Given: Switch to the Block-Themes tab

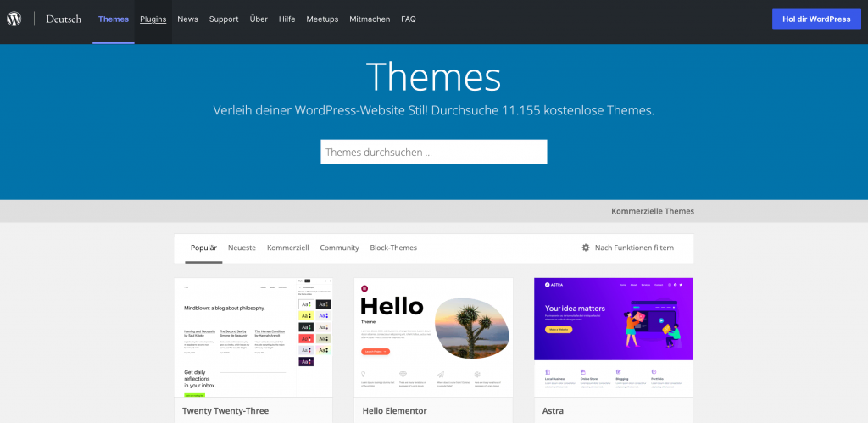Looking at the screenshot, I should click(393, 248).
